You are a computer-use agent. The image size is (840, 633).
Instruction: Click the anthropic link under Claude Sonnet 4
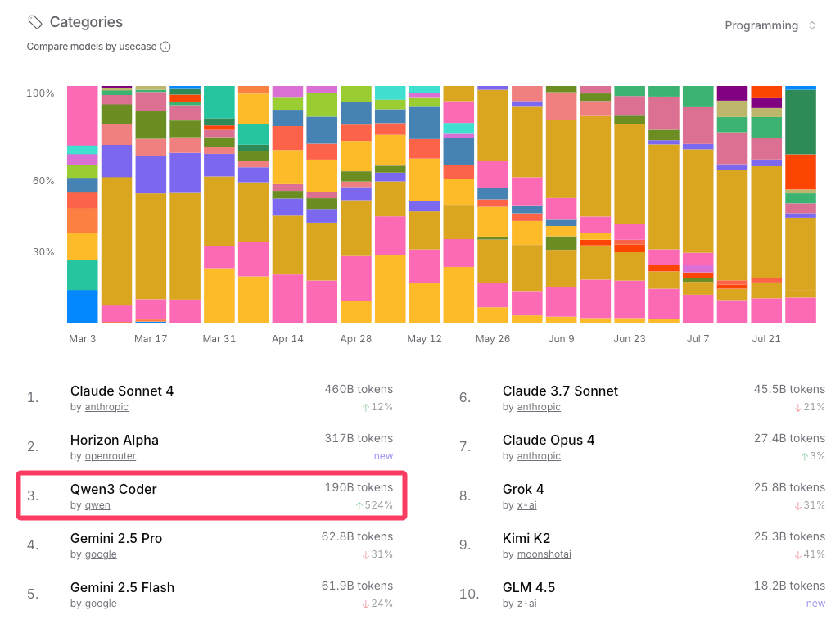coord(106,407)
